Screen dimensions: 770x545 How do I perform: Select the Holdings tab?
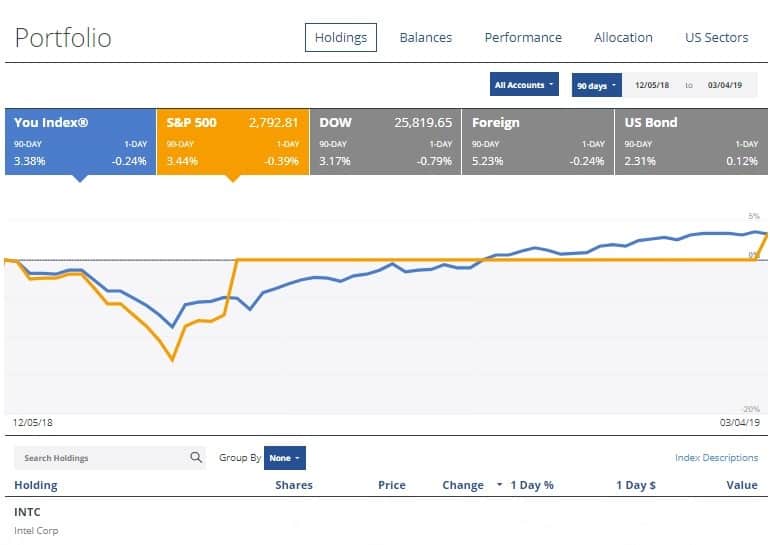click(340, 38)
